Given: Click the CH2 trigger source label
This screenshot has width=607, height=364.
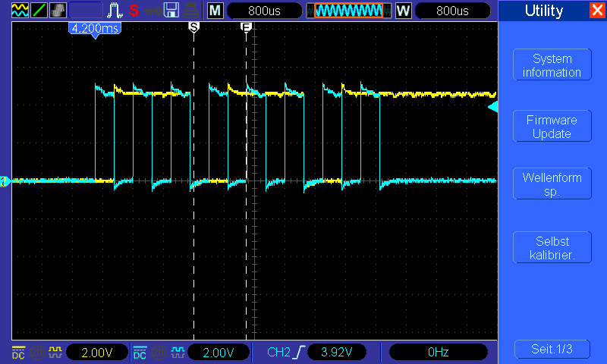Looking at the screenshot, I should [x=278, y=352].
